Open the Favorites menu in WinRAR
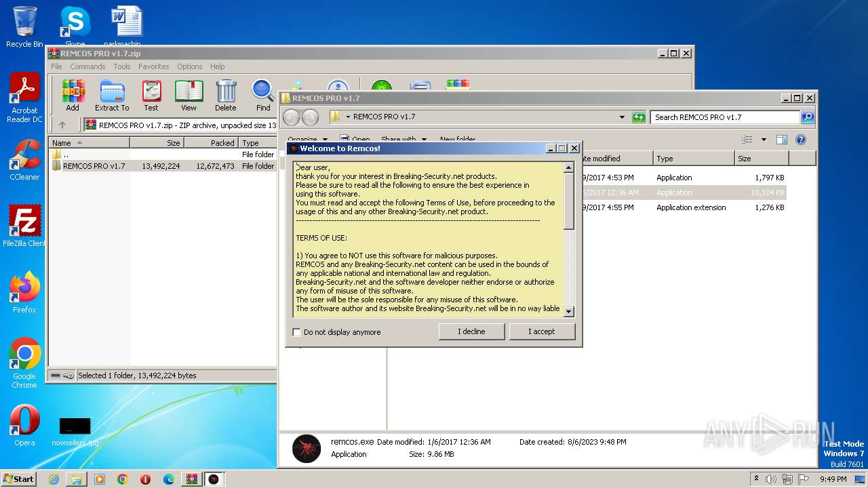Screen dimensions: 868x488 click(154, 66)
